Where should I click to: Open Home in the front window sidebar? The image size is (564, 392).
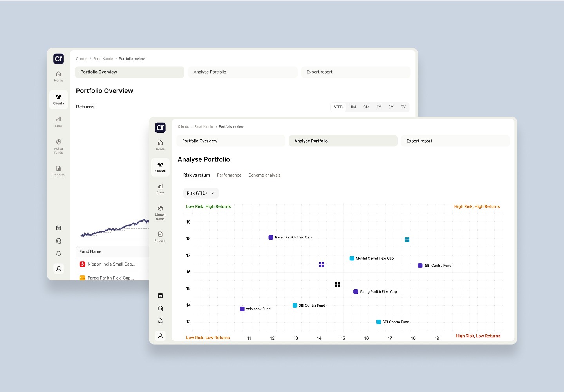(160, 145)
